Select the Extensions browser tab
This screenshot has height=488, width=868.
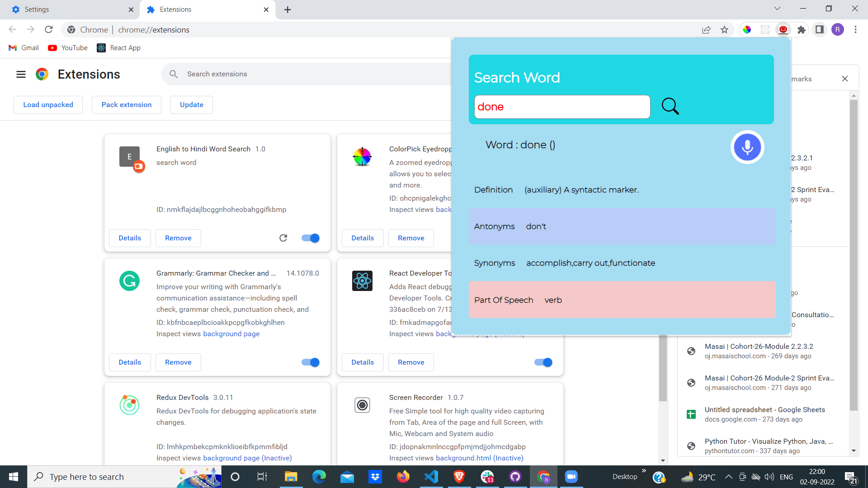[176, 9]
